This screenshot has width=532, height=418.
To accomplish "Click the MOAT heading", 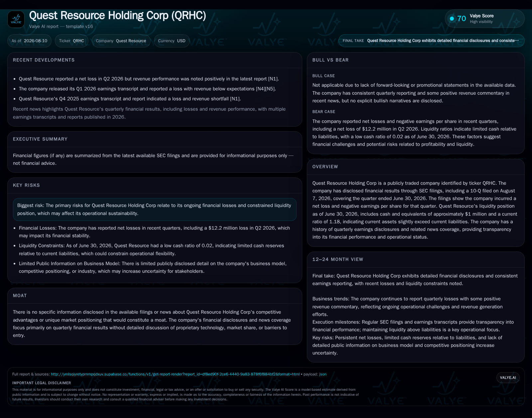I will click(20, 296).
